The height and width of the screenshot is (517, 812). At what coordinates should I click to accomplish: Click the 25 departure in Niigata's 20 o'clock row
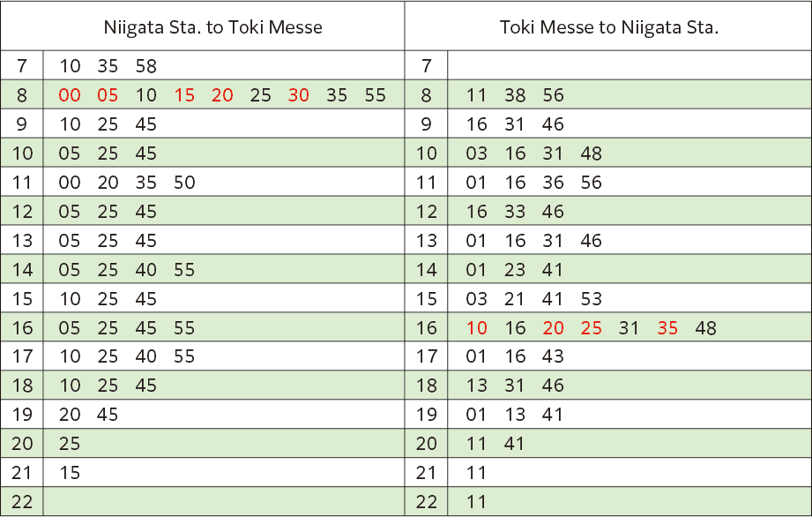(70, 444)
